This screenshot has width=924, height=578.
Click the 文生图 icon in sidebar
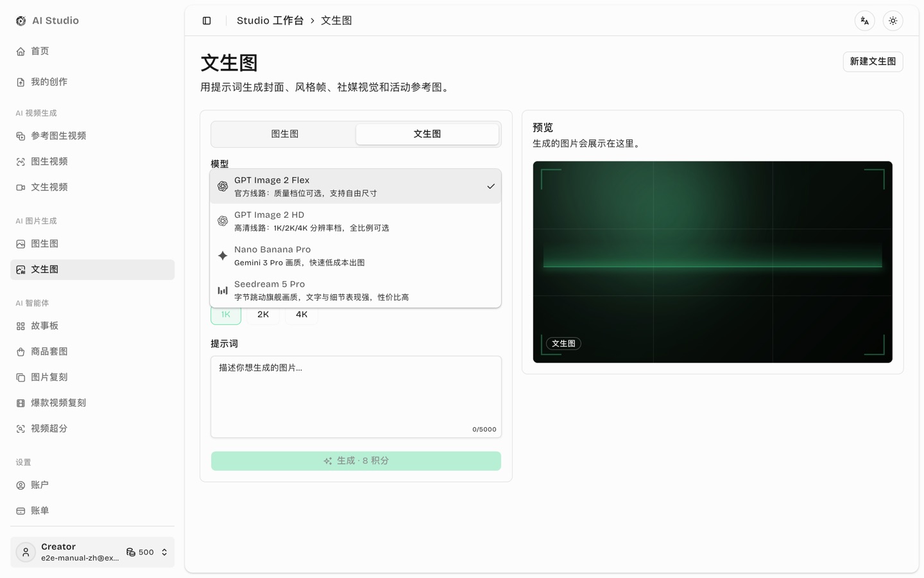click(21, 270)
